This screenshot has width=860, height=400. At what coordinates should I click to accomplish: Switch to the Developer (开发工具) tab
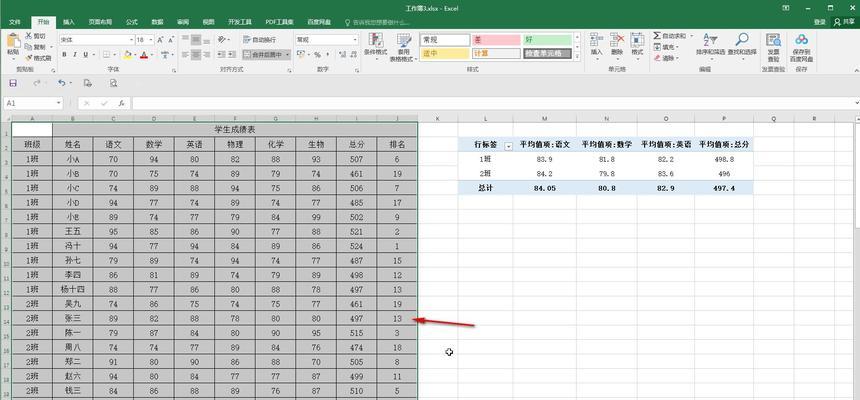pyautogui.click(x=240, y=22)
